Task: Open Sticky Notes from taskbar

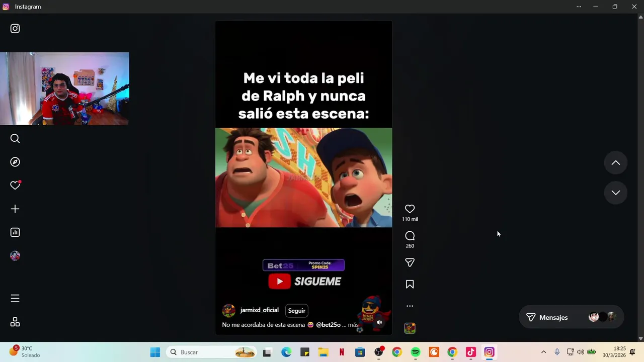Action: tap(305, 352)
